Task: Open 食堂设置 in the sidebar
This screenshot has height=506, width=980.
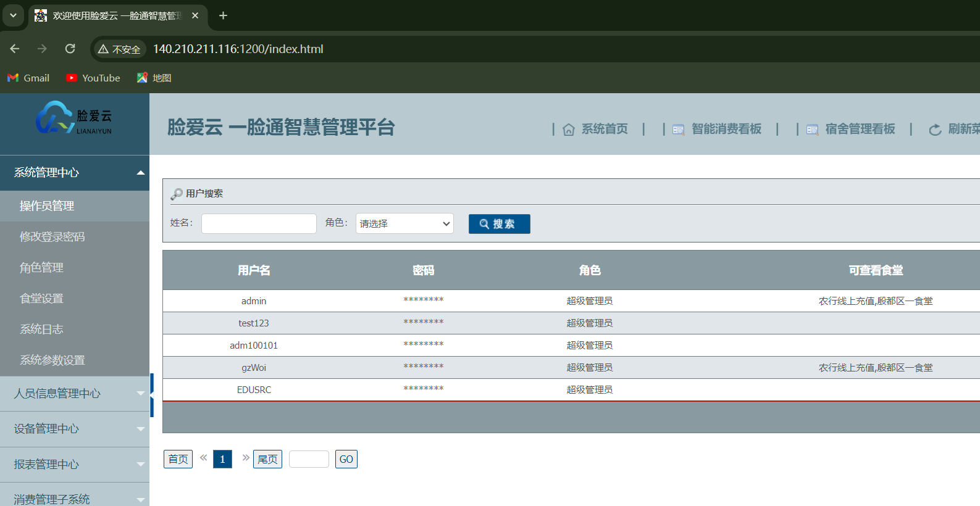Action: [x=75, y=299]
